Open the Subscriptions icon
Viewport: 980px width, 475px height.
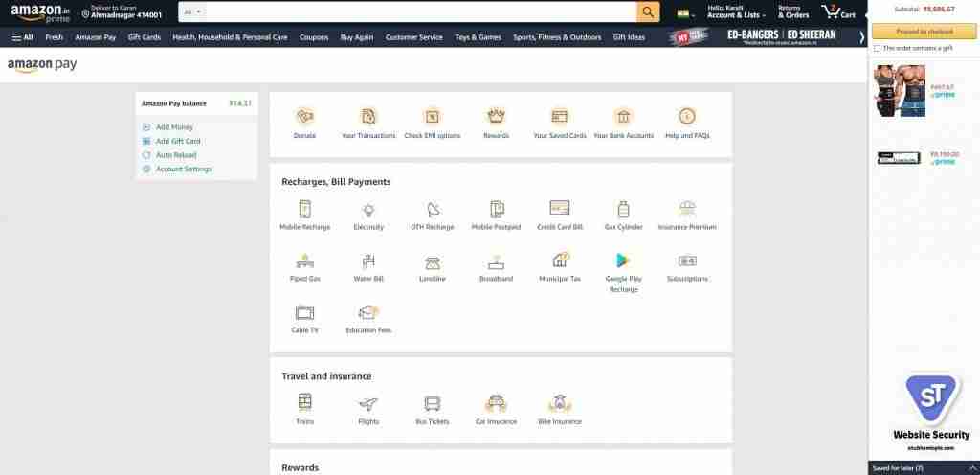[687, 260]
